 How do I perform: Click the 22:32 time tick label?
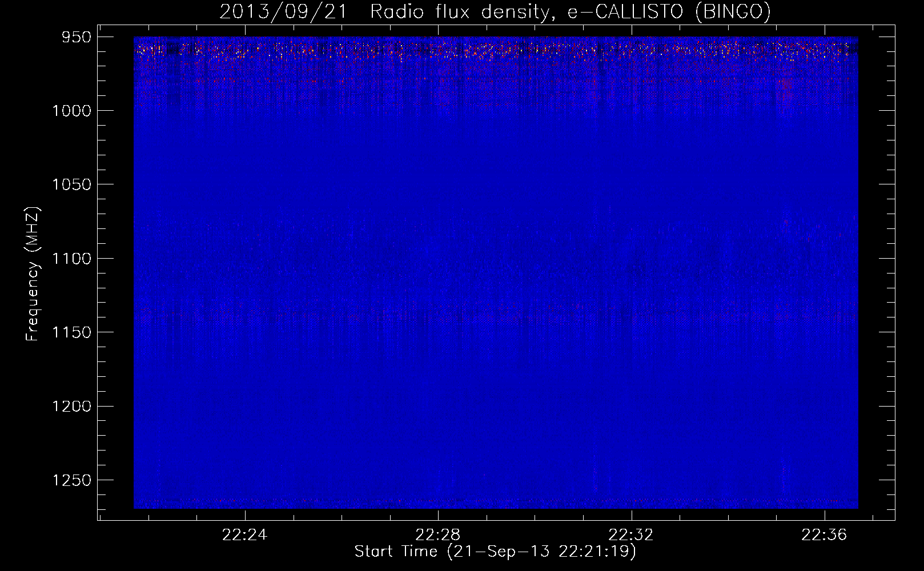pyautogui.click(x=631, y=535)
